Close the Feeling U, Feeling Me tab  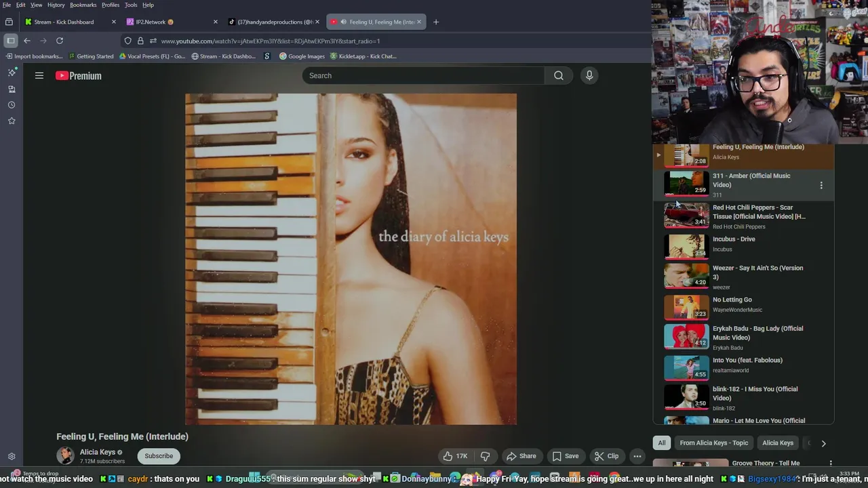tap(419, 22)
